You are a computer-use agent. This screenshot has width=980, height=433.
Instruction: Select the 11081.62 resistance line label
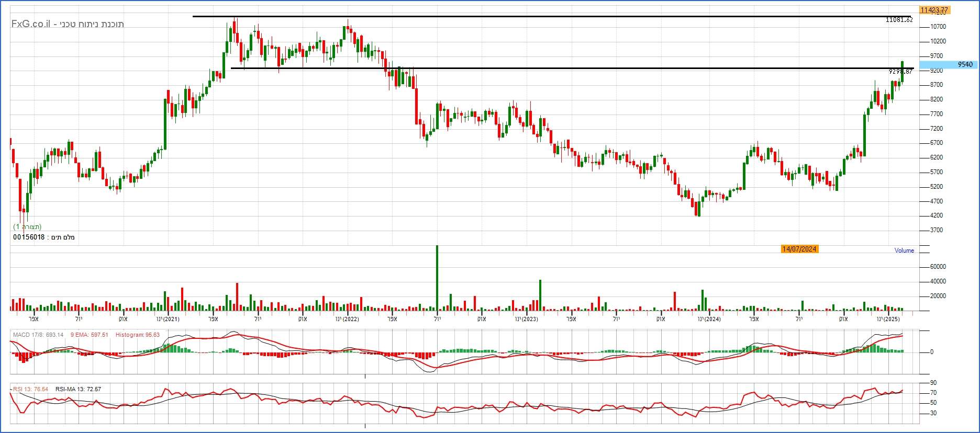pos(899,20)
